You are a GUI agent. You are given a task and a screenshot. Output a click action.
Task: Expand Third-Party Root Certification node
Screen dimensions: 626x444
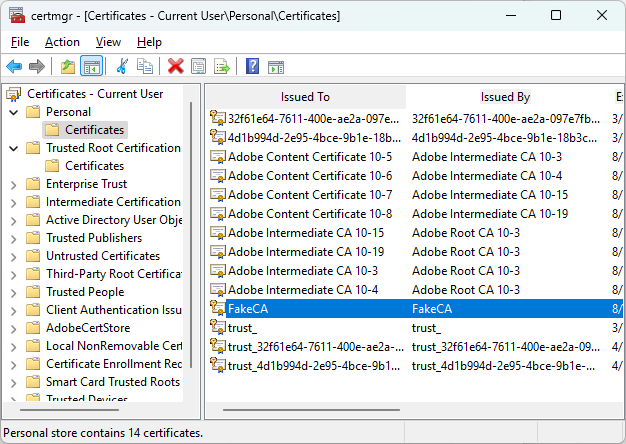click(14, 275)
